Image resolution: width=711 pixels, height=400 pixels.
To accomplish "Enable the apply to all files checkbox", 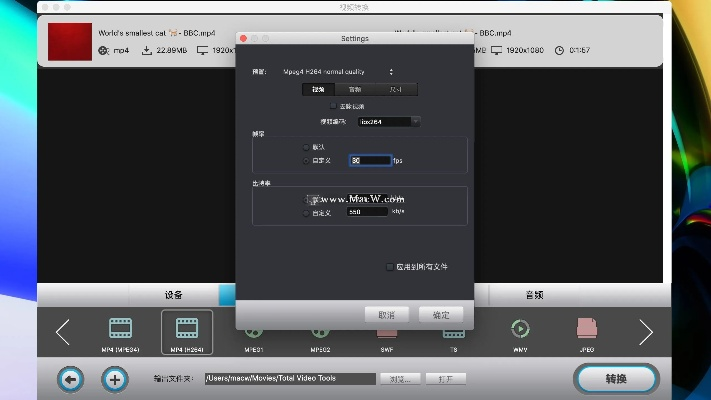I will (x=390, y=267).
